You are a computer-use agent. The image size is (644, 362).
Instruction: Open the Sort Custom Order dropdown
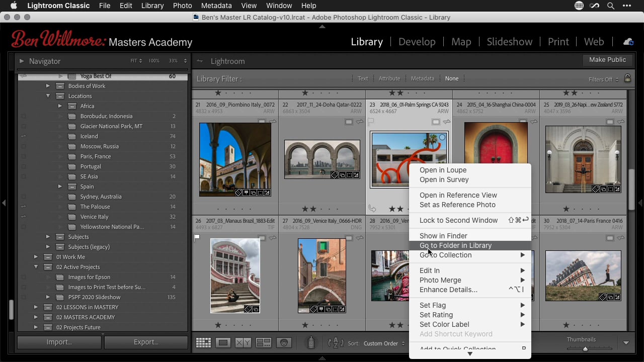pos(384,343)
